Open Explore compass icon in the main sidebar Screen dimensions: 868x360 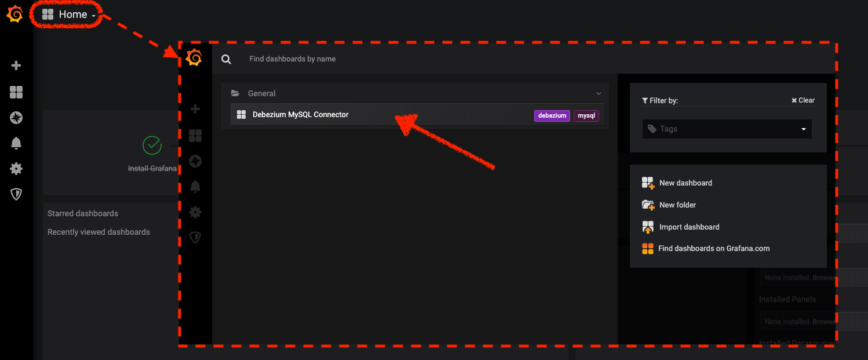pyautogui.click(x=16, y=118)
